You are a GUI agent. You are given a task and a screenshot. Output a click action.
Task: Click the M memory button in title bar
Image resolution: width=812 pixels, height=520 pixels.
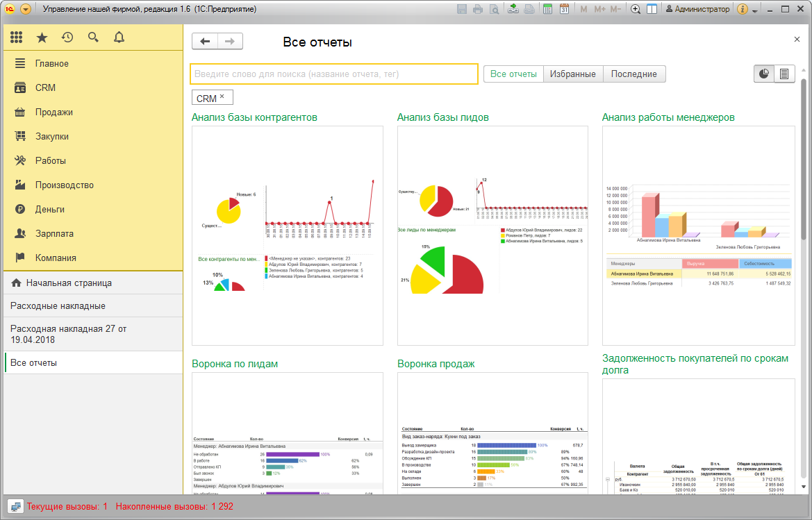[584, 9]
